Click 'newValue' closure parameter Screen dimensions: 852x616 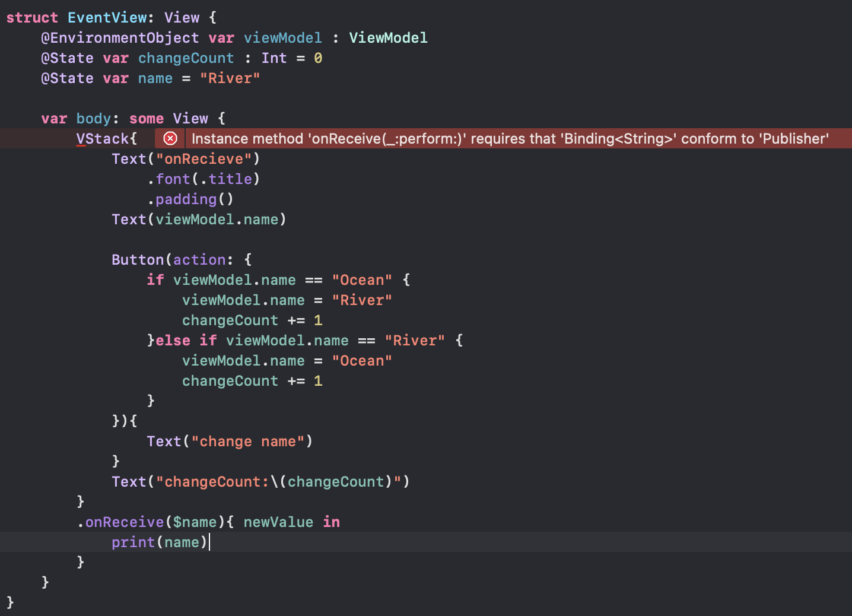click(278, 522)
